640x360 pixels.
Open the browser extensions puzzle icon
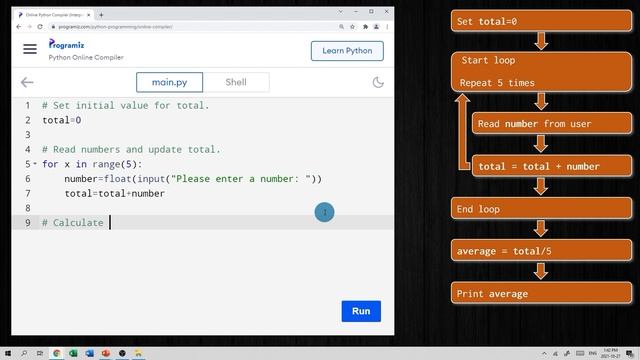(365, 27)
